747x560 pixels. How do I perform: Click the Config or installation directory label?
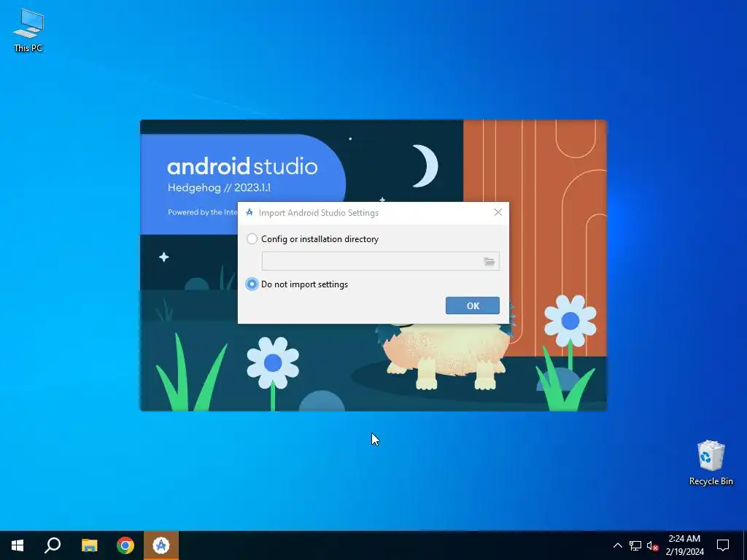coord(320,239)
